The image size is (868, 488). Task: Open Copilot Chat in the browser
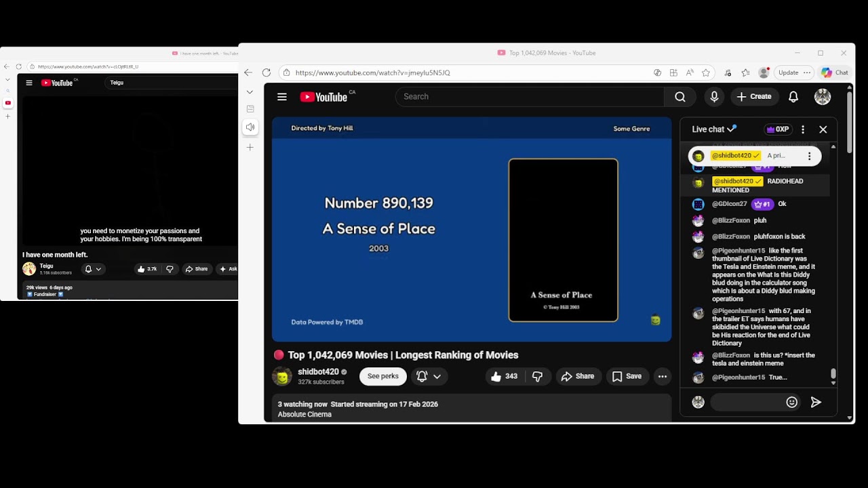pyautogui.click(x=835, y=73)
